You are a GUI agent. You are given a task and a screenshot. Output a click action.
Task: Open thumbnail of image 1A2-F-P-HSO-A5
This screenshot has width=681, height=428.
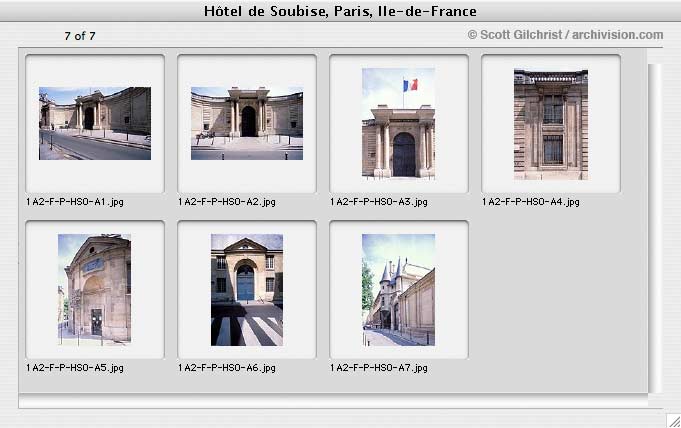click(x=94, y=289)
